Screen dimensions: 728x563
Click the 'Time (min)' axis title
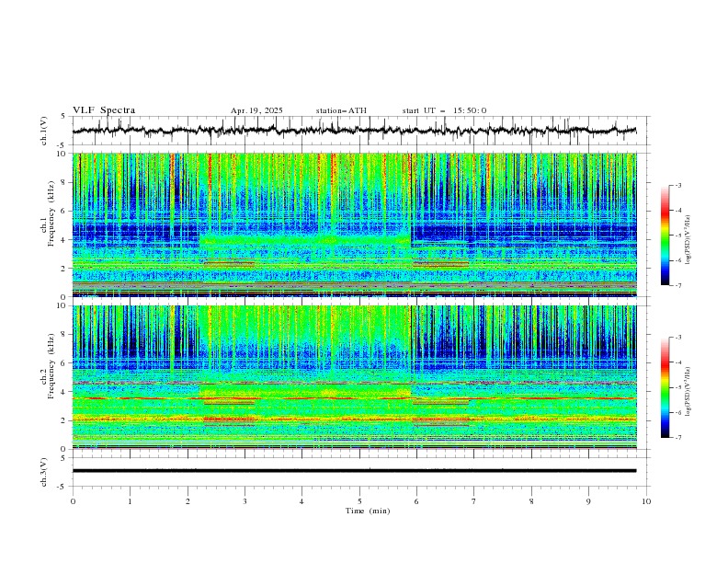pos(368,511)
